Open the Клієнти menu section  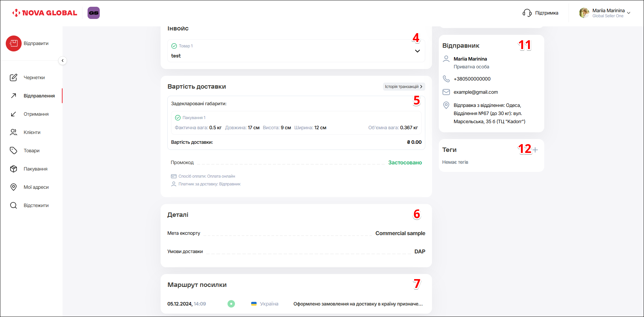tap(32, 132)
